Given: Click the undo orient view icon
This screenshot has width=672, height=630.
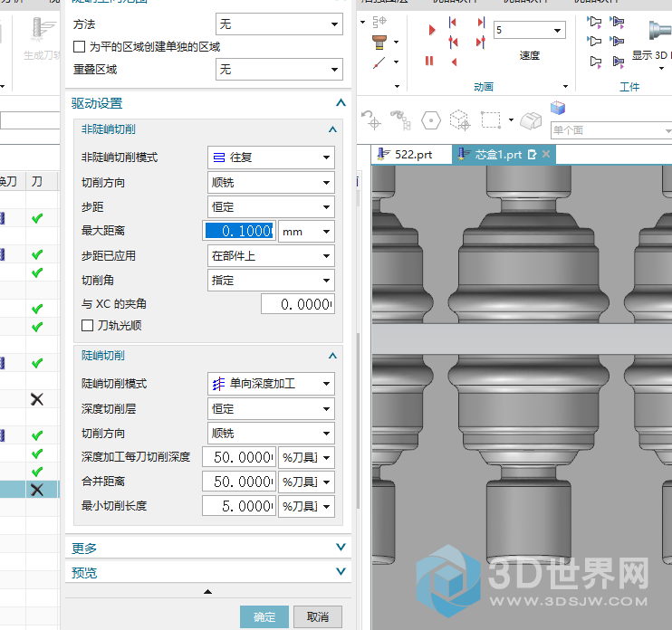Looking at the screenshot, I should (x=371, y=120).
